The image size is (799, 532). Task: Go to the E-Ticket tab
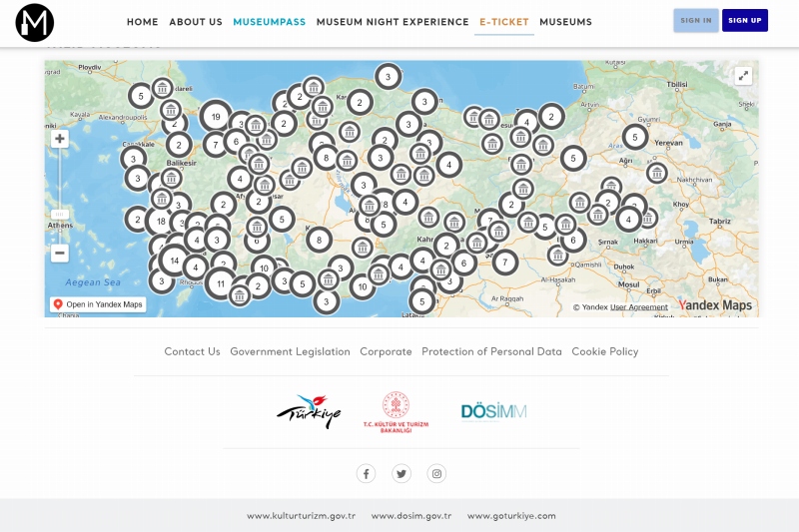coord(504,22)
